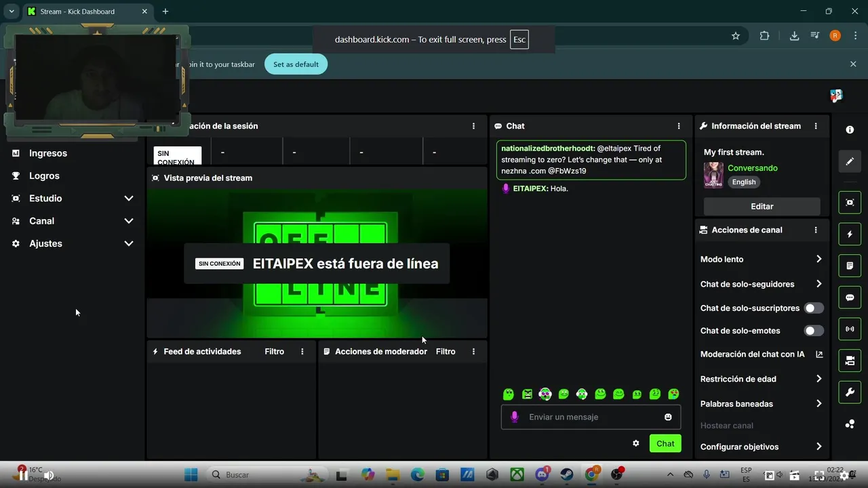
Task: Click the Editar button for stream info
Action: tap(762, 206)
